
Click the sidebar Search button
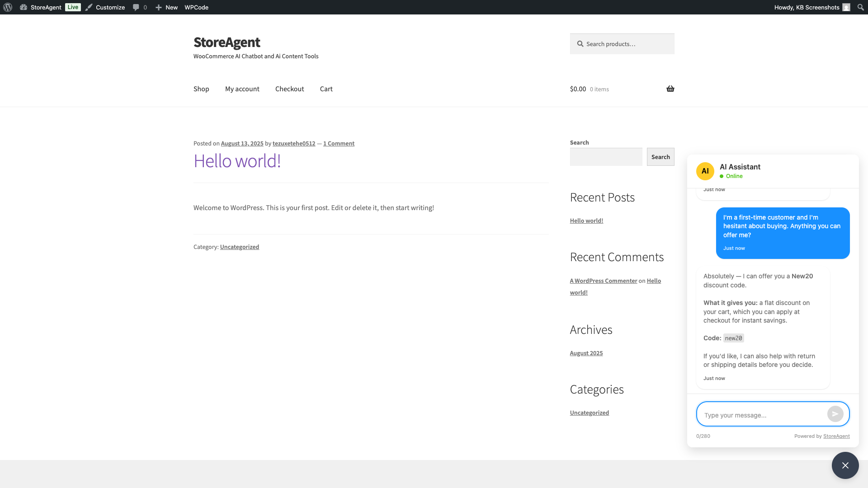pyautogui.click(x=660, y=157)
